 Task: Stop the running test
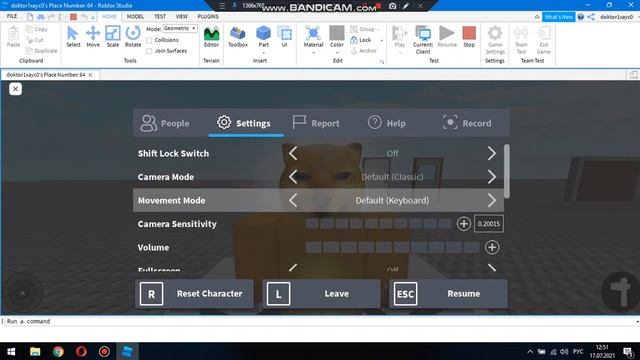(x=469, y=37)
